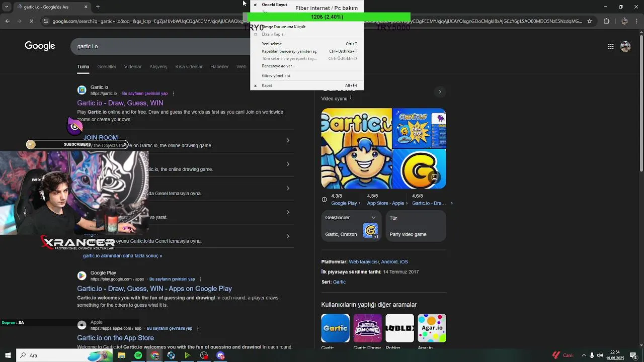Open the Chrome profile avatar in toolbar
This screenshot has width=644, height=362.
click(x=624, y=21)
